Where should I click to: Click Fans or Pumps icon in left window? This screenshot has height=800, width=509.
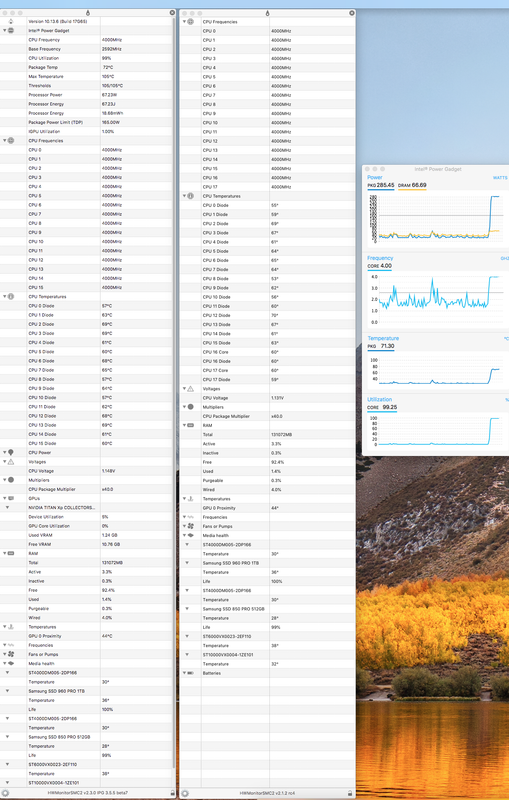[x=11, y=654]
